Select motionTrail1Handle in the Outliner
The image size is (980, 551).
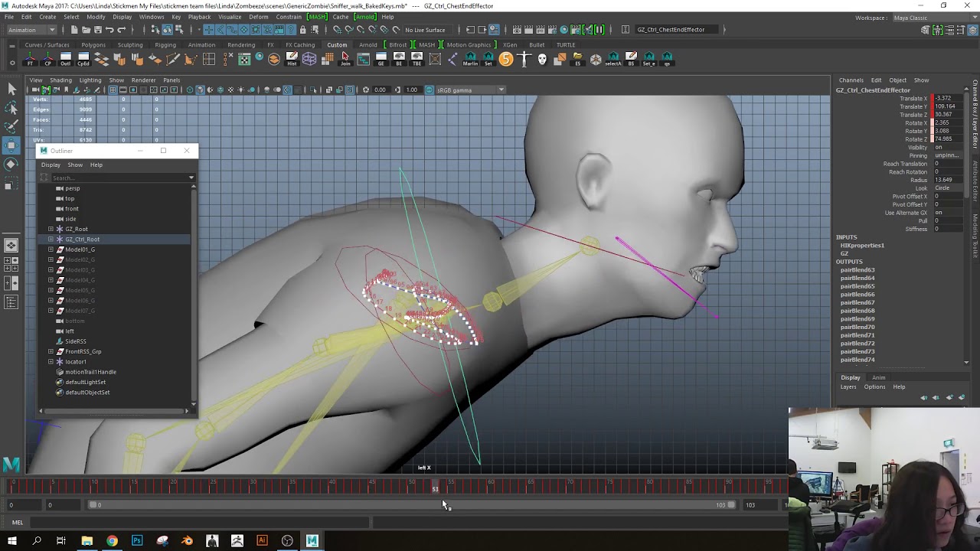(90, 372)
